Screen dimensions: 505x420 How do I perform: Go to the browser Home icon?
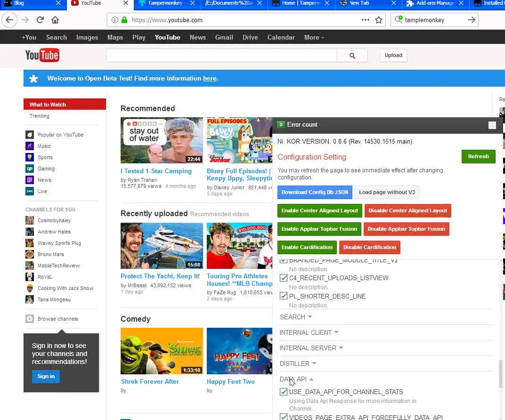pyautogui.click(x=55, y=20)
